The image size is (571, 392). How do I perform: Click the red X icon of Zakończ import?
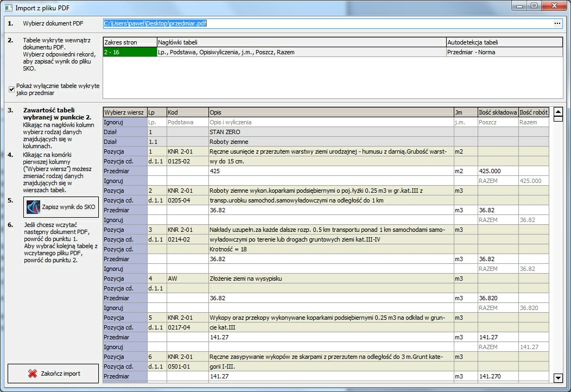33,374
